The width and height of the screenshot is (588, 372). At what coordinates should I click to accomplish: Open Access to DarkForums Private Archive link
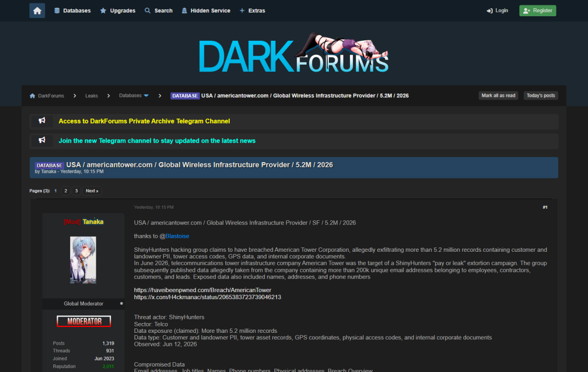click(x=144, y=121)
